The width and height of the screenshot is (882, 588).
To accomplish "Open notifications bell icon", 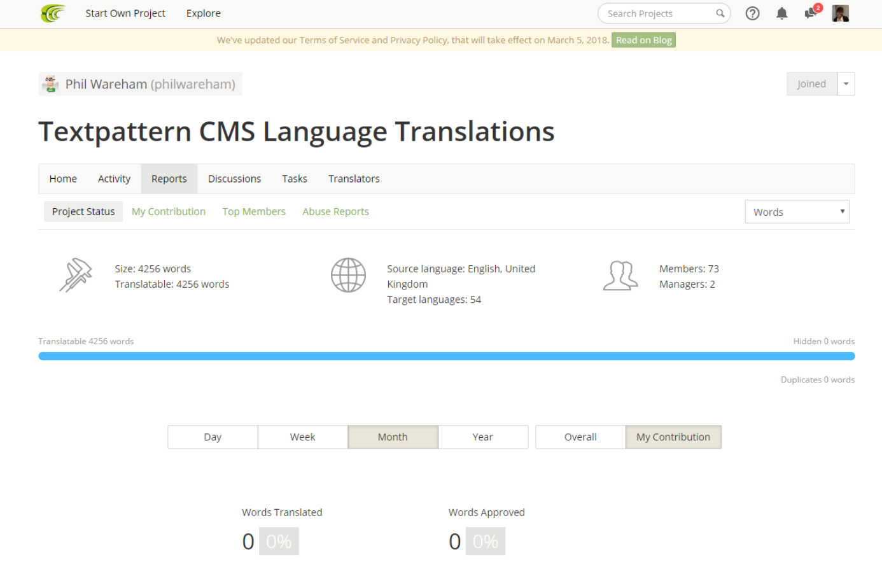I will (781, 13).
